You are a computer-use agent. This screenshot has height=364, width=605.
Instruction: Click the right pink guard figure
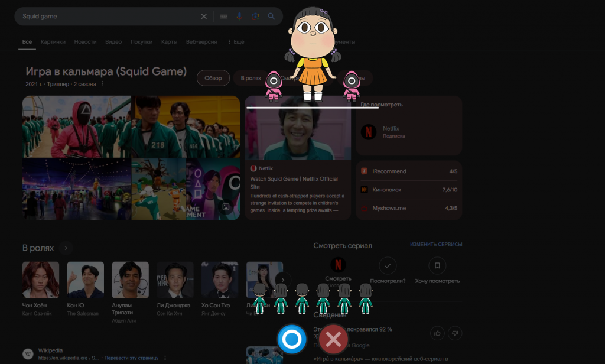click(352, 86)
